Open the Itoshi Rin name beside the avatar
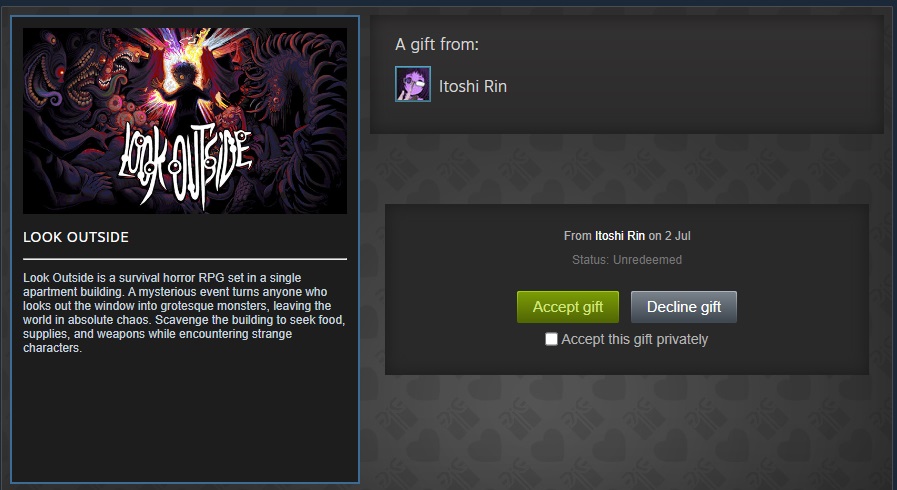The image size is (897, 490). coord(473,86)
